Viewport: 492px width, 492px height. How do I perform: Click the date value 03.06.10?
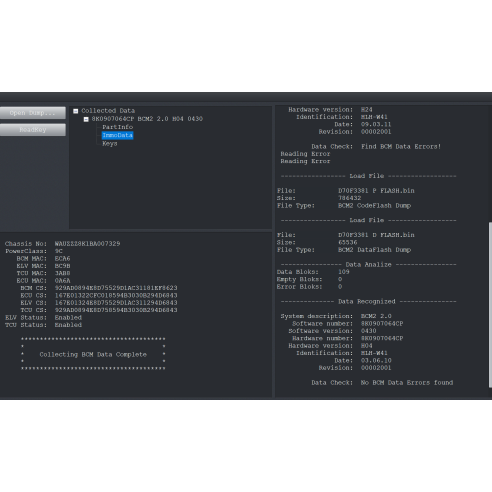click(x=376, y=361)
